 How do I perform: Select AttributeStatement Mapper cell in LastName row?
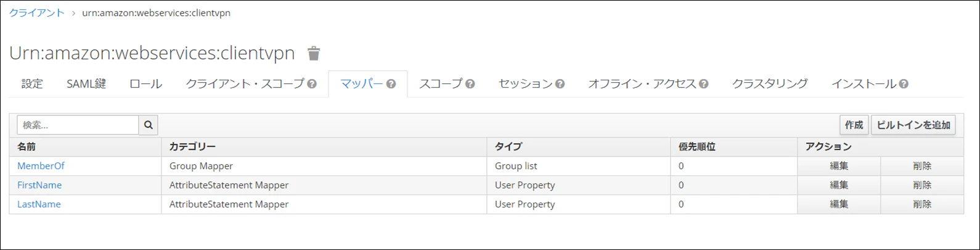(324, 204)
